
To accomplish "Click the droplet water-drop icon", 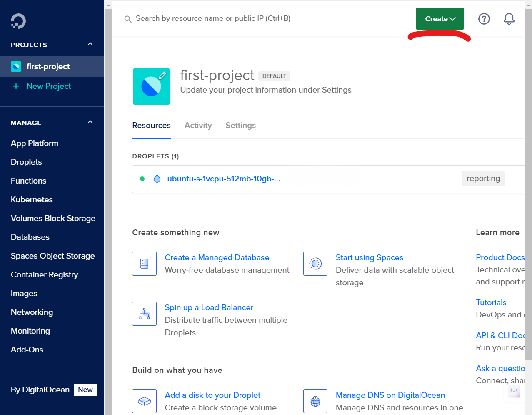I will click(x=157, y=179).
